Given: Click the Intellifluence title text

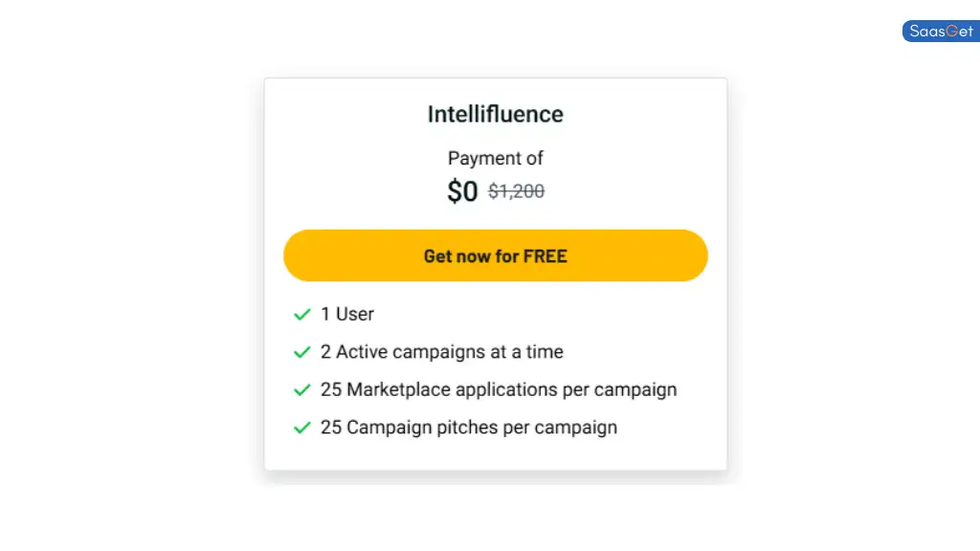Looking at the screenshot, I should click(x=495, y=114).
